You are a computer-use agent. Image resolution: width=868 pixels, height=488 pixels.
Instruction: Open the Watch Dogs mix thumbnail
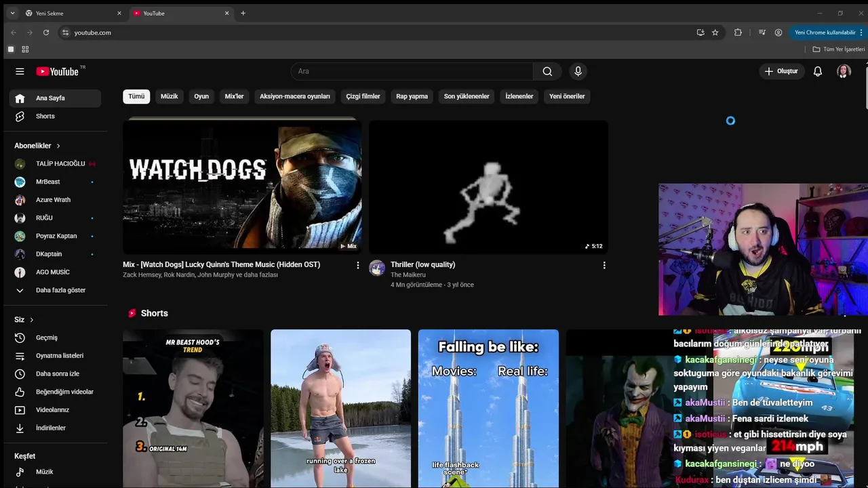pyautogui.click(x=242, y=186)
